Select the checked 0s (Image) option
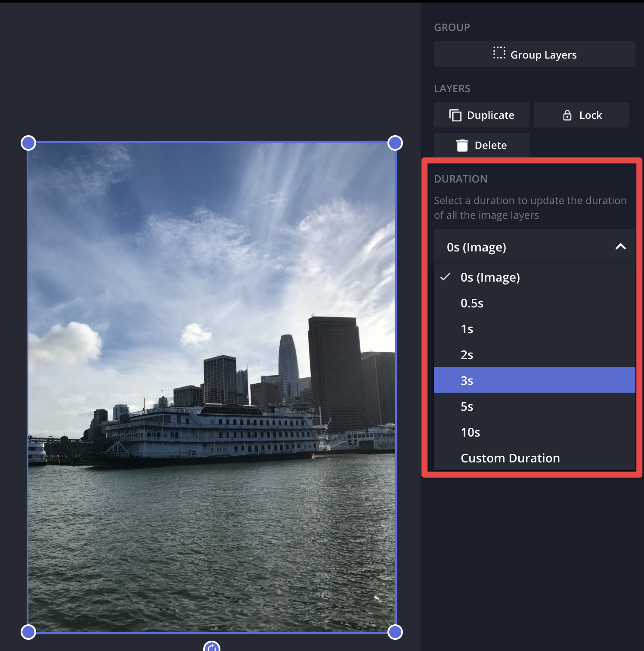 tap(490, 277)
